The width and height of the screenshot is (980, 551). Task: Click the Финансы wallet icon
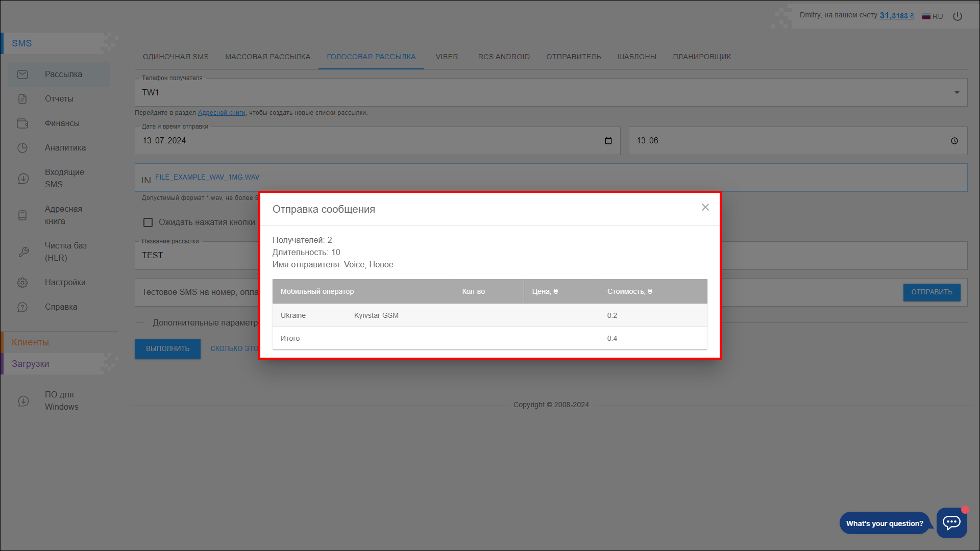[22, 123]
